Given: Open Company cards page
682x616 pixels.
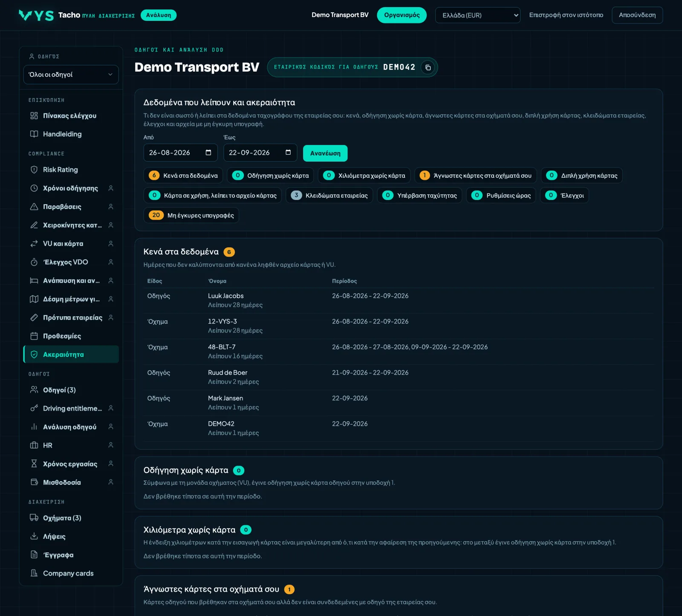Looking at the screenshot, I should click(x=71, y=573).
